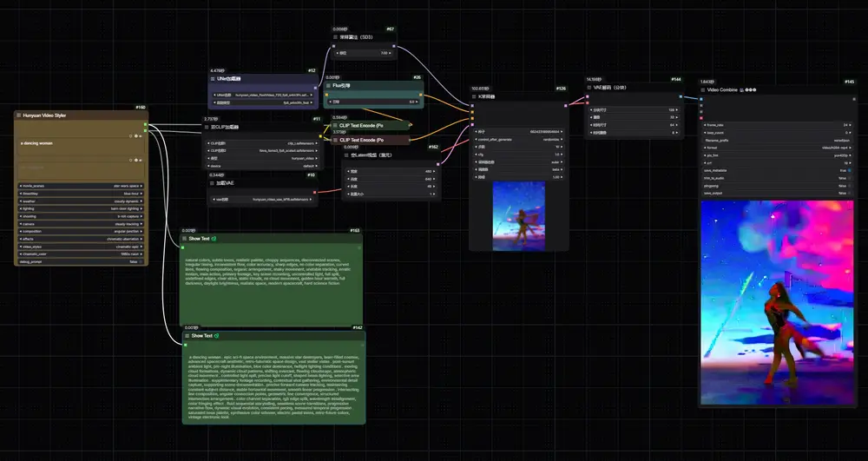Click the large video preview in Video Combine
This screenshot has height=461, width=868.
pyautogui.click(x=777, y=302)
